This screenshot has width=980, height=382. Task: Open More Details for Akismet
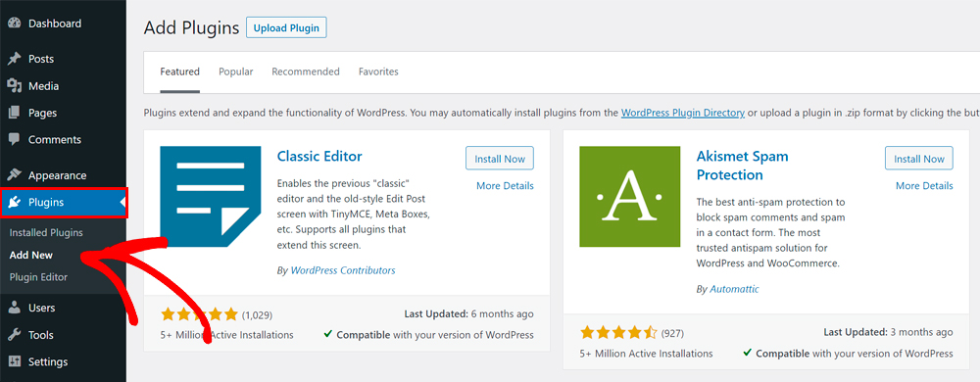point(924,186)
